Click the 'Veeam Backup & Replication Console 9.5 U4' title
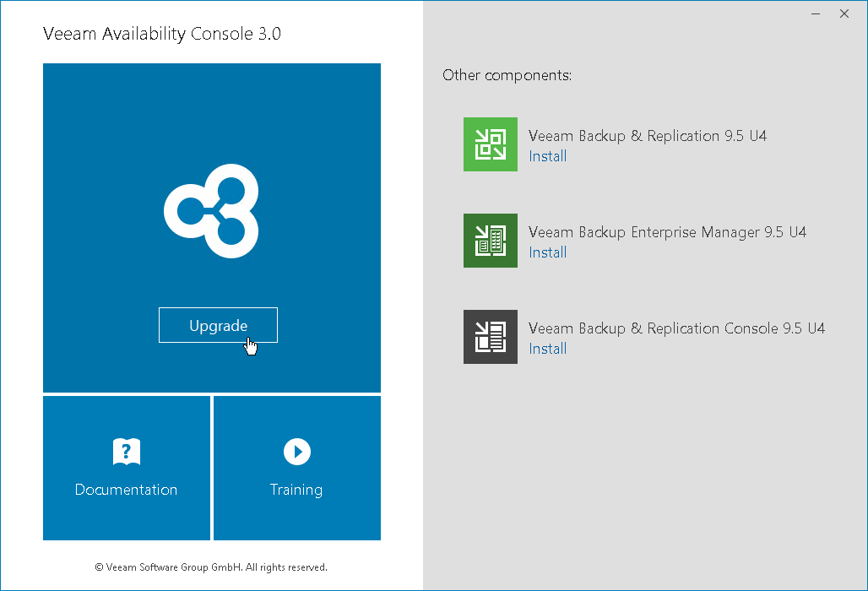 point(676,328)
